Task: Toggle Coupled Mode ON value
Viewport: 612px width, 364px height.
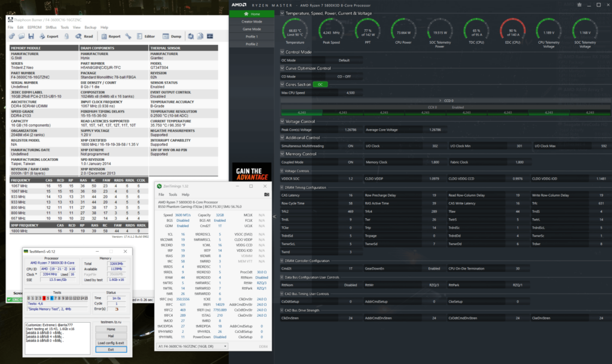Action: click(x=350, y=163)
